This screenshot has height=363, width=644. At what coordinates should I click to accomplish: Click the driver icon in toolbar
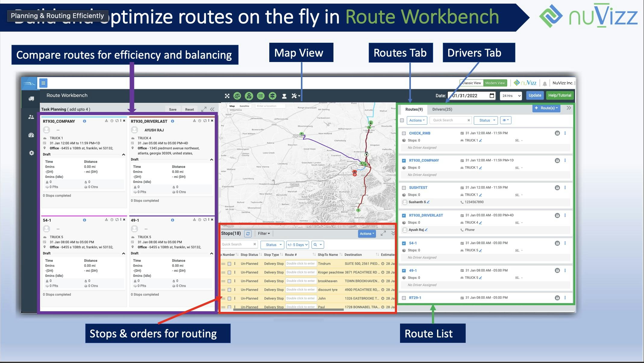pyautogui.click(x=284, y=96)
